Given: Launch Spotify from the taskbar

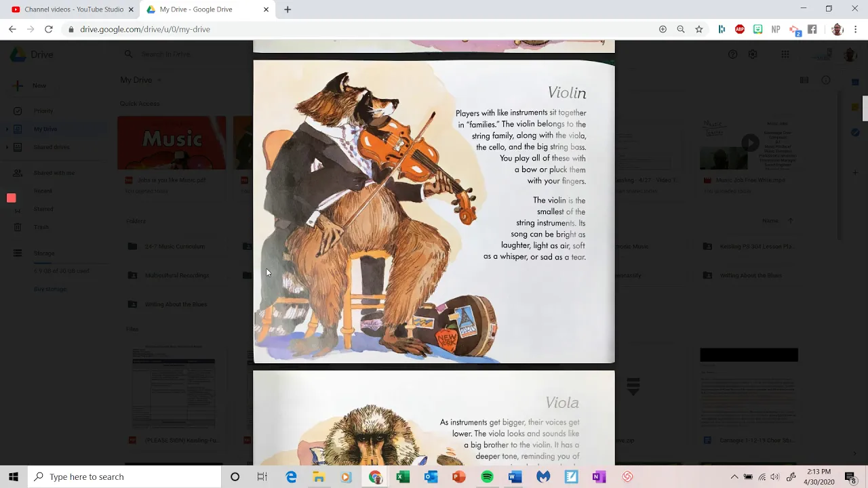Looking at the screenshot, I should 487,476.
